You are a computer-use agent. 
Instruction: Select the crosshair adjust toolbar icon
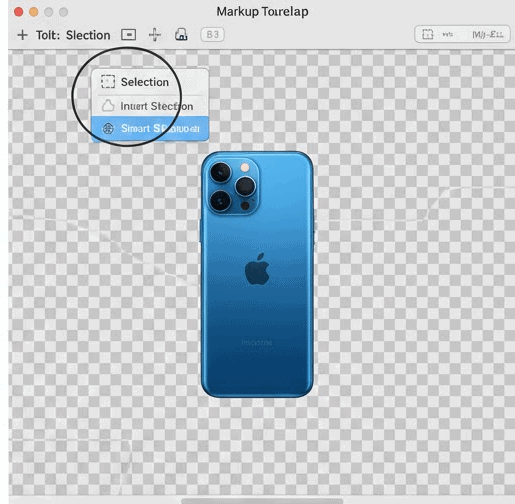click(x=155, y=35)
